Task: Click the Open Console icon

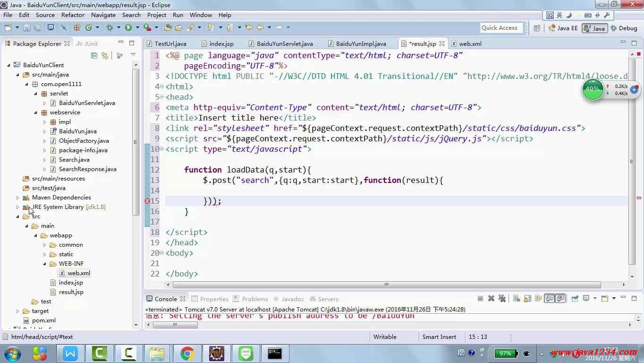Action: click(606, 299)
